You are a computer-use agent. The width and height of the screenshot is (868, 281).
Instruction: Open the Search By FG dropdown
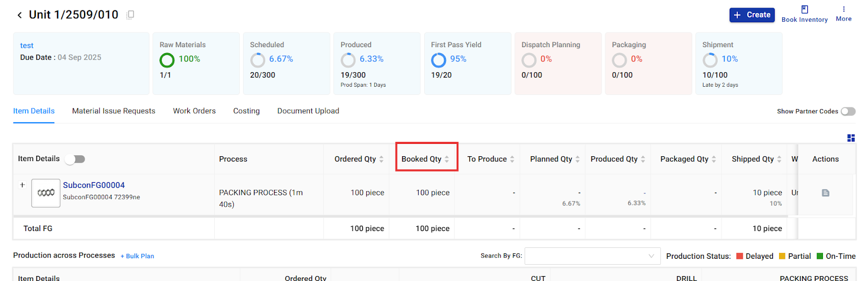pyautogui.click(x=592, y=256)
